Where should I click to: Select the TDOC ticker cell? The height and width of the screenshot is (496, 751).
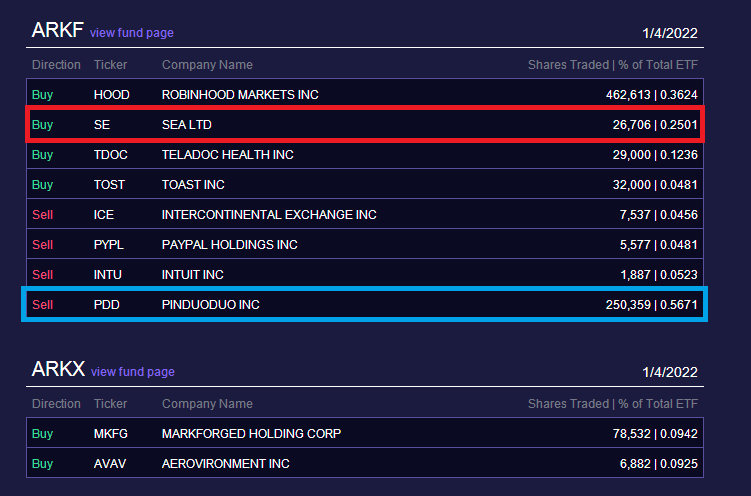tap(111, 155)
